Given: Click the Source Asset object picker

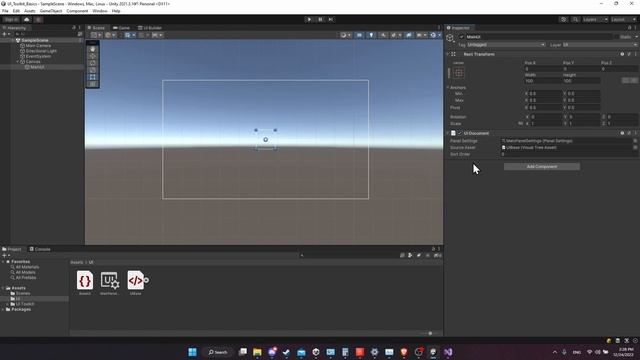Looking at the screenshot, I should click(x=635, y=147).
